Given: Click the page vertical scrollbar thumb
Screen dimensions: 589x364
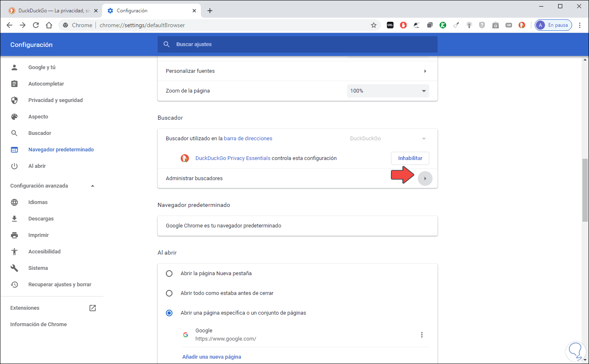Looking at the screenshot, I should point(585,190).
